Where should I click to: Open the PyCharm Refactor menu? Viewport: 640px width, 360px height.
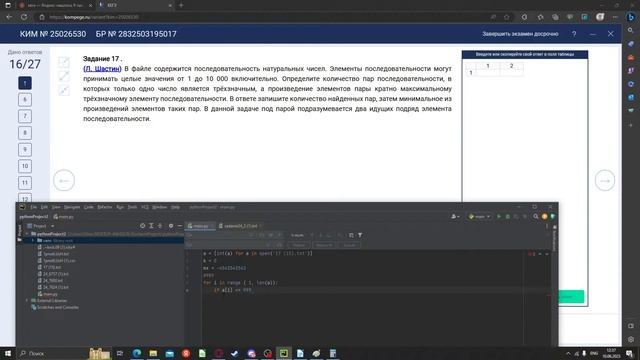pos(105,207)
